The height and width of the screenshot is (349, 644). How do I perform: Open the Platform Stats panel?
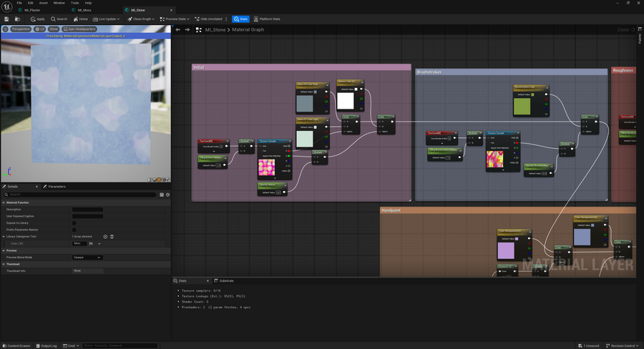click(268, 19)
